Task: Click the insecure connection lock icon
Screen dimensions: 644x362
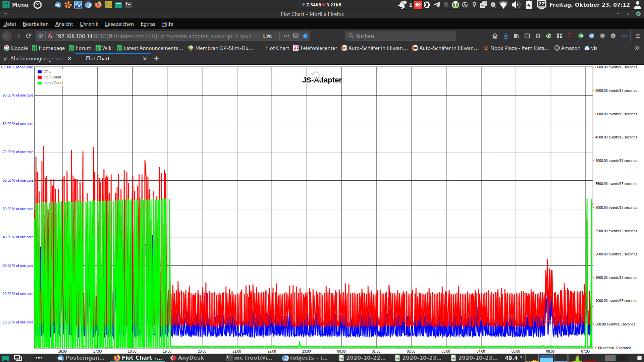Action: [x=50, y=36]
